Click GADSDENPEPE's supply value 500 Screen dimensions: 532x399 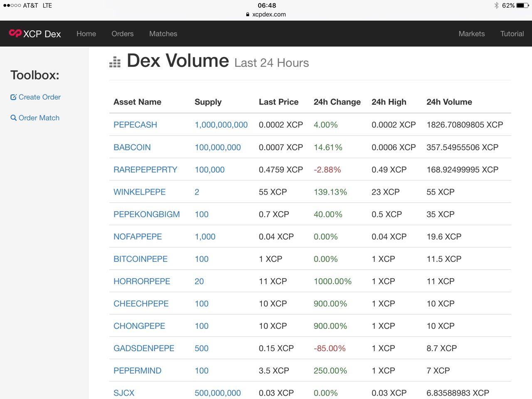[202, 348]
